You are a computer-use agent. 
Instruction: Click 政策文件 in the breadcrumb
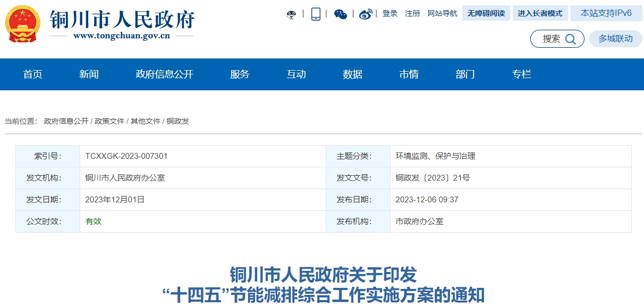(x=109, y=121)
